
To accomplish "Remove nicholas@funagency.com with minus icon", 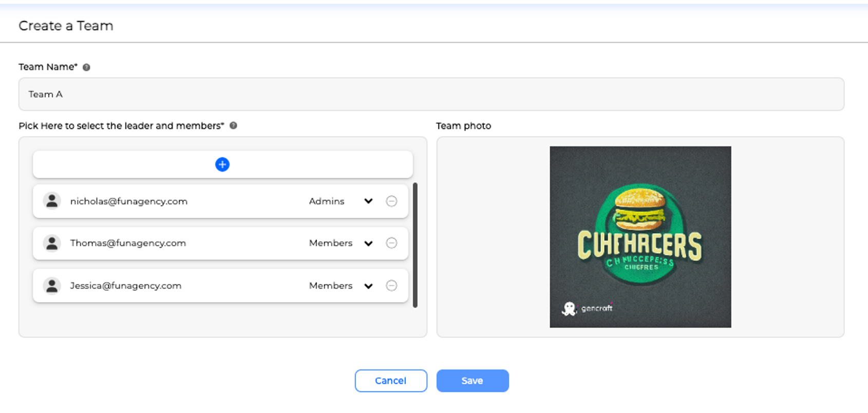I will (x=391, y=201).
